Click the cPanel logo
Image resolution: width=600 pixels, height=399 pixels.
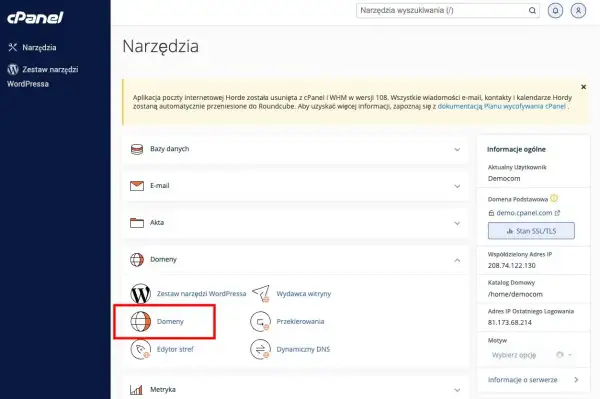[x=35, y=17]
